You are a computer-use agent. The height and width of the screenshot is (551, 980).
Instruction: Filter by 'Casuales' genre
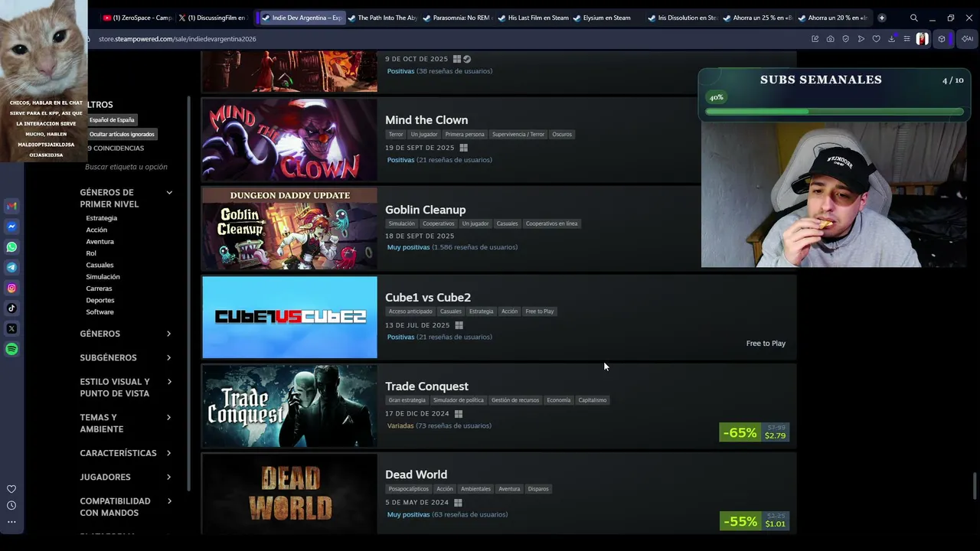click(100, 265)
